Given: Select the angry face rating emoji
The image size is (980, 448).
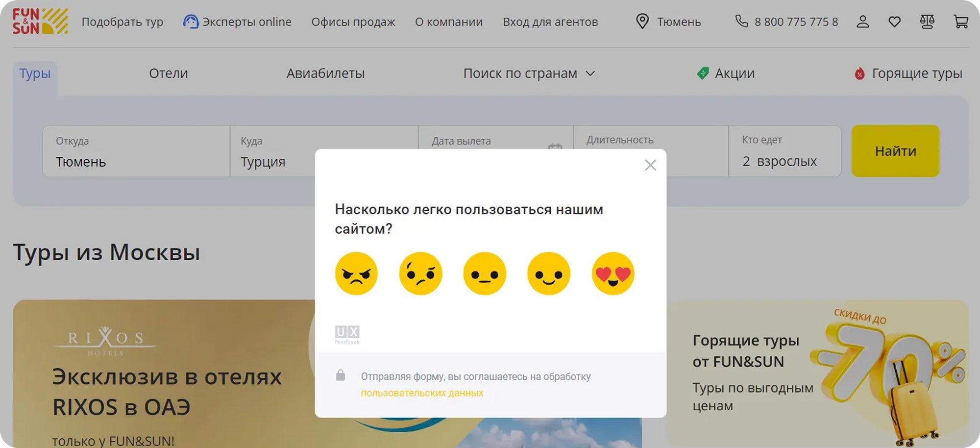Looking at the screenshot, I should click(x=356, y=274).
